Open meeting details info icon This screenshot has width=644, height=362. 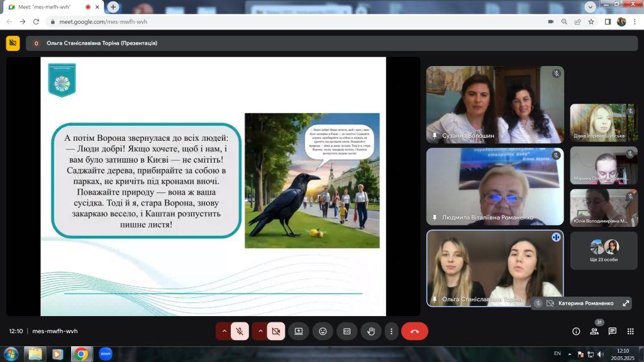pyautogui.click(x=575, y=331)
